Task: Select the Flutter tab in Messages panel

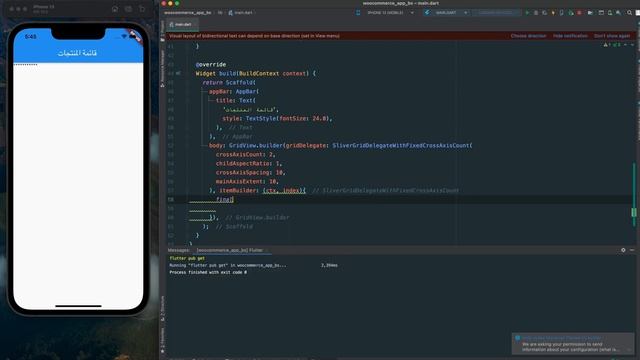Action: 229,250
